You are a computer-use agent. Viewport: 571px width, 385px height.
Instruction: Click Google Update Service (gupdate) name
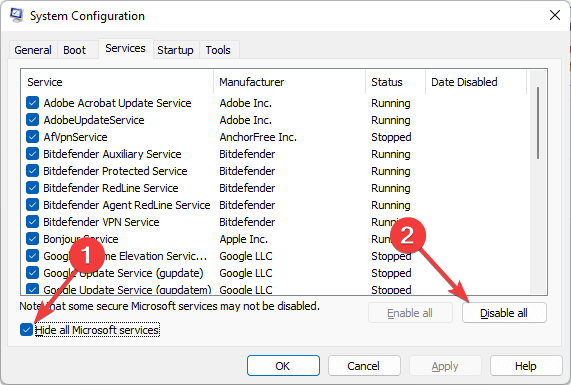tap(123, 273)
